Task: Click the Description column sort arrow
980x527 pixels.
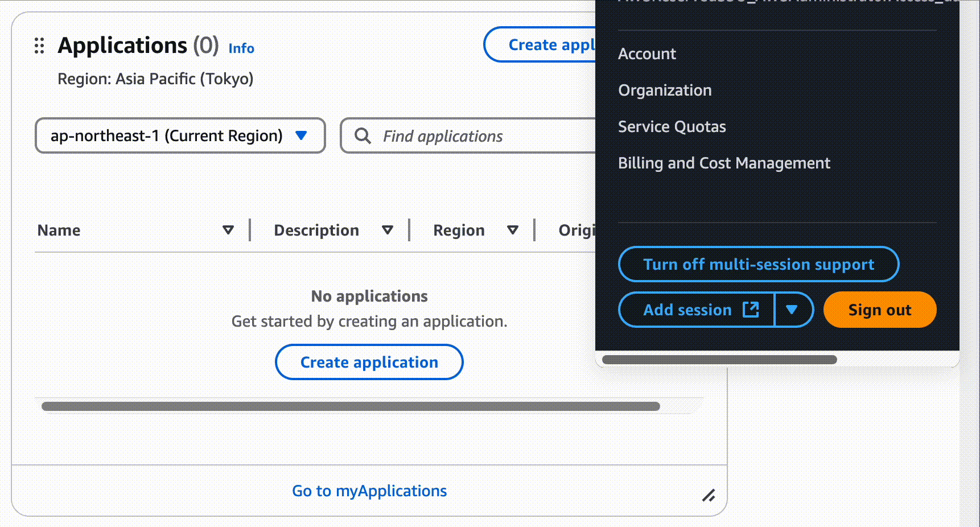Action: click(x=388, y=230)
